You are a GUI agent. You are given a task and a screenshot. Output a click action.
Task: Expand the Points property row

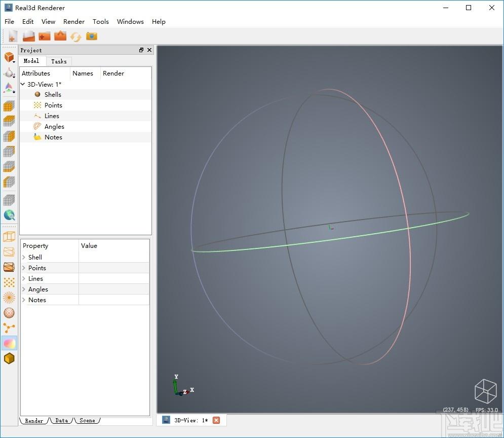(x=24, y=268)
